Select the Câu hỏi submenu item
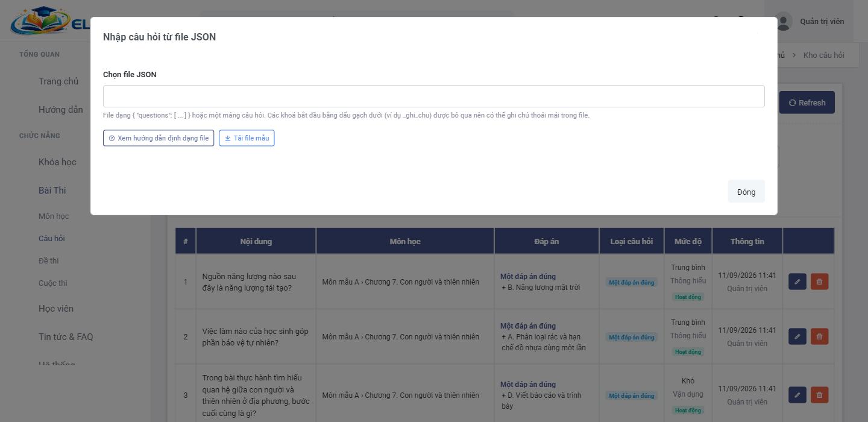868x422 pixels. 52,239
